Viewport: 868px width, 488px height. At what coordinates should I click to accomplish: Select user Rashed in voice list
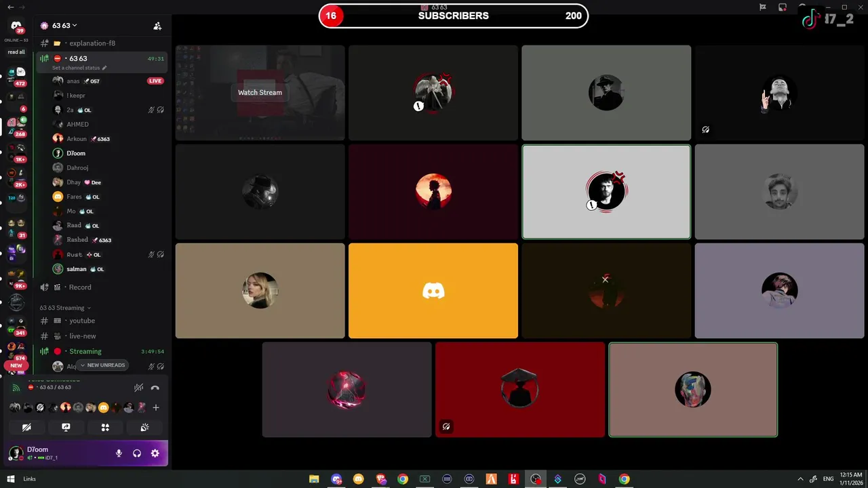tap(108, 240)
